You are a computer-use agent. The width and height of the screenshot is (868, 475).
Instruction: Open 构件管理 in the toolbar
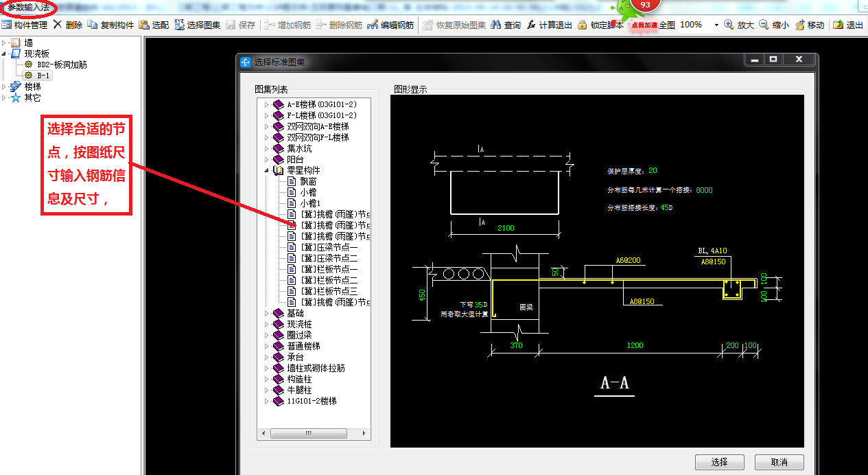tap(25, 25)
